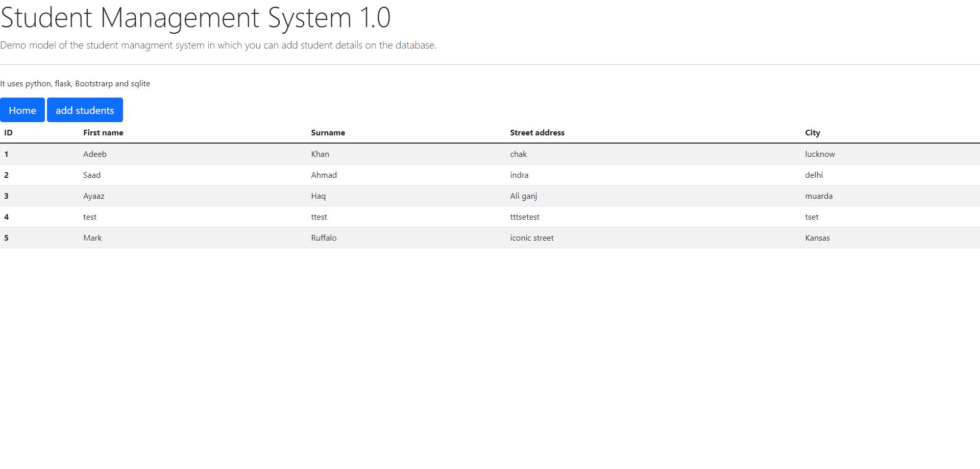Click the Street address column header
980x469 pixels.
pos(537,132)
